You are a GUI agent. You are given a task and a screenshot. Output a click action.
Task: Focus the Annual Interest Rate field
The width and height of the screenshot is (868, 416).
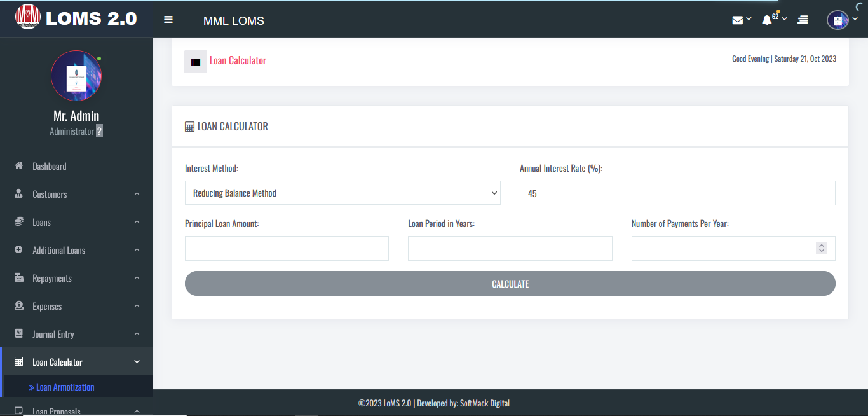[677, 193]
